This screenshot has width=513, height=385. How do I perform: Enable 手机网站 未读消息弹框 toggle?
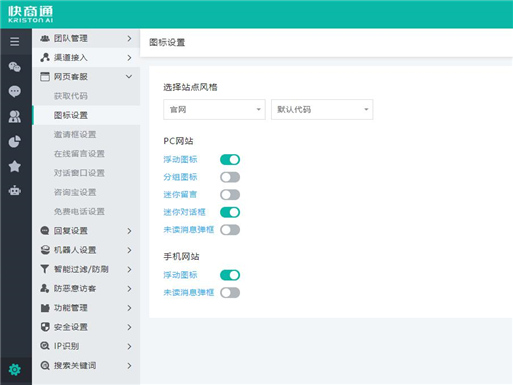coord(230,293)
